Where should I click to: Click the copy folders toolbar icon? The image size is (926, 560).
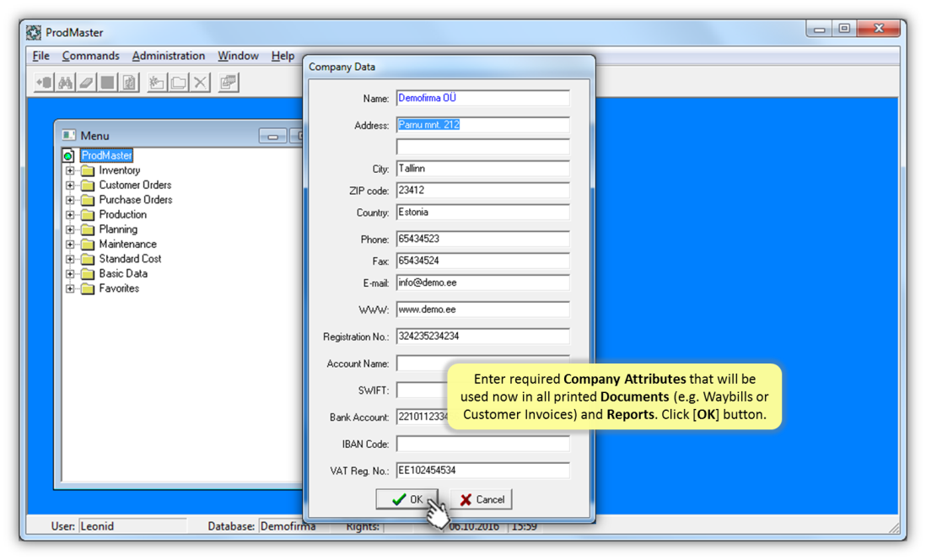(x=178, y=83)
